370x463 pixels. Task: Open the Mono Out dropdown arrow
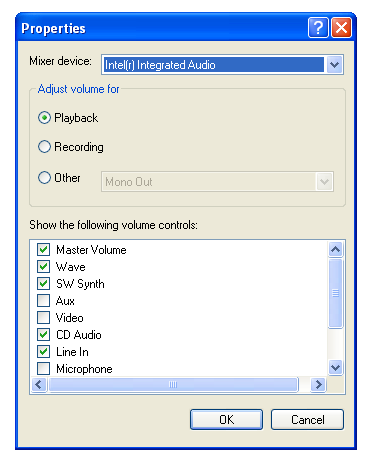coord(324,182)
